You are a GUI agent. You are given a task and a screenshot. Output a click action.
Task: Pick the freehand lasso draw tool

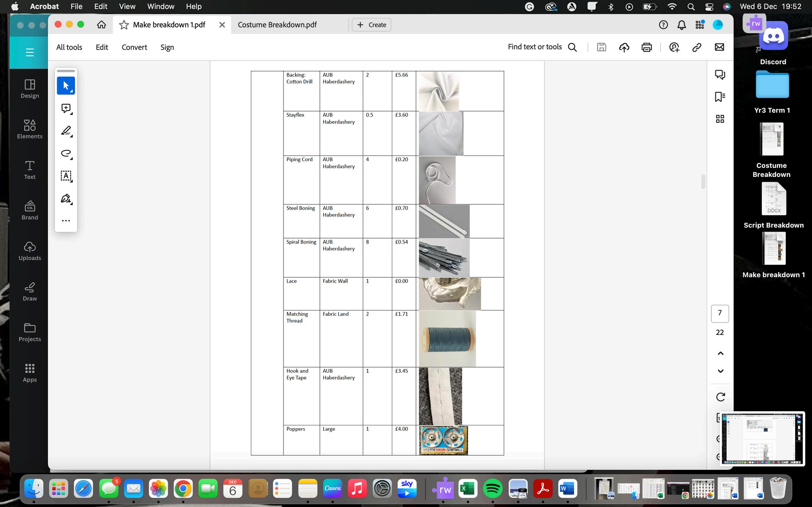click(66, 153)
